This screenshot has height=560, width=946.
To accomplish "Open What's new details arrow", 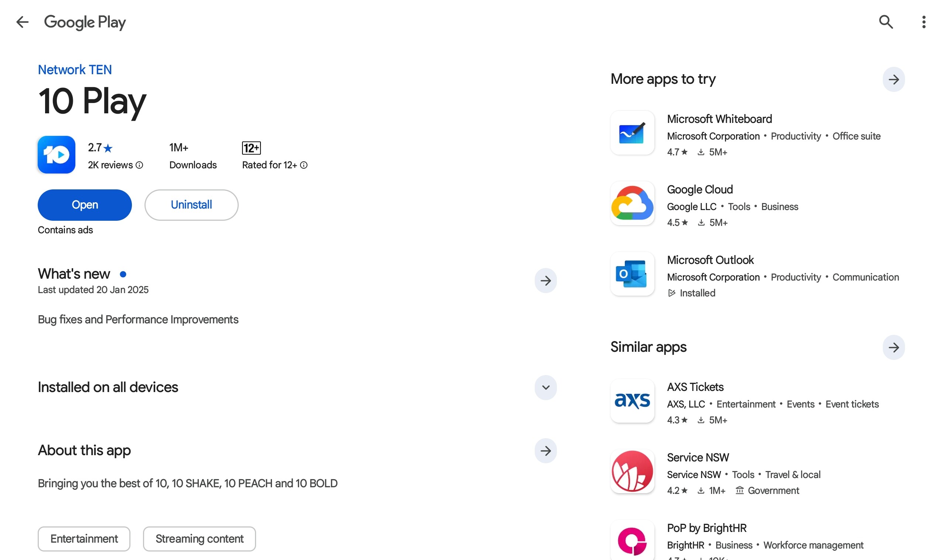I will pyautogui.click(x=545, y=281).
